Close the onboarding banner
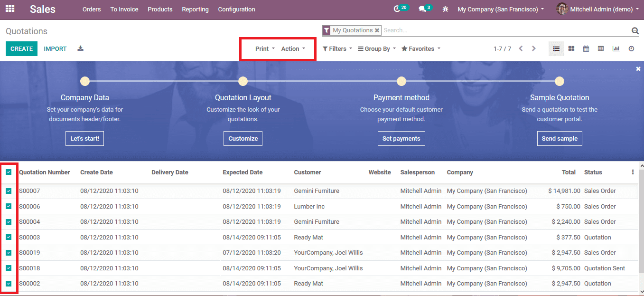This screenshot has width=644, height=296. 638,69
